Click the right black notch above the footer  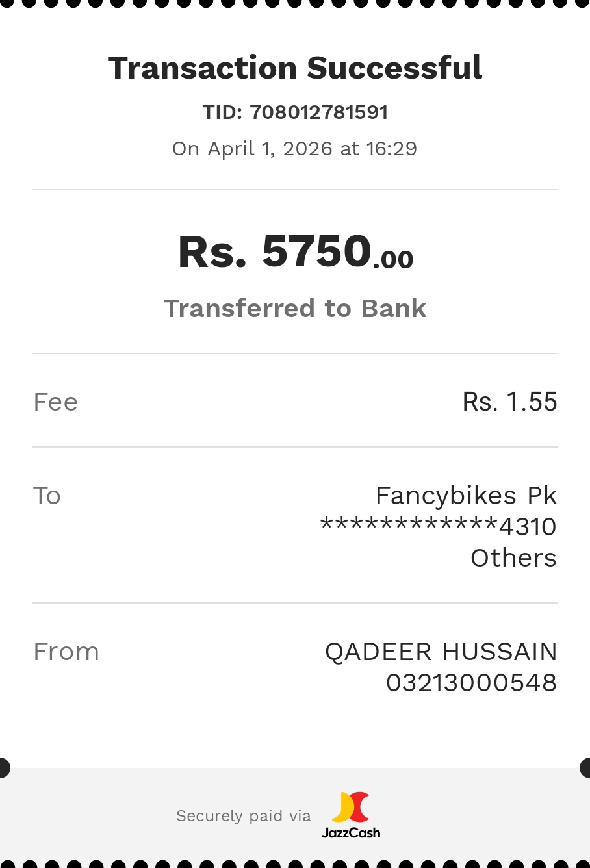585,767
